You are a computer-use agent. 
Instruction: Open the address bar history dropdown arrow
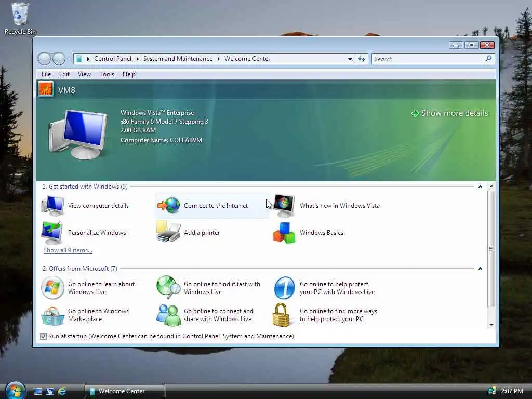click(350, 59)
